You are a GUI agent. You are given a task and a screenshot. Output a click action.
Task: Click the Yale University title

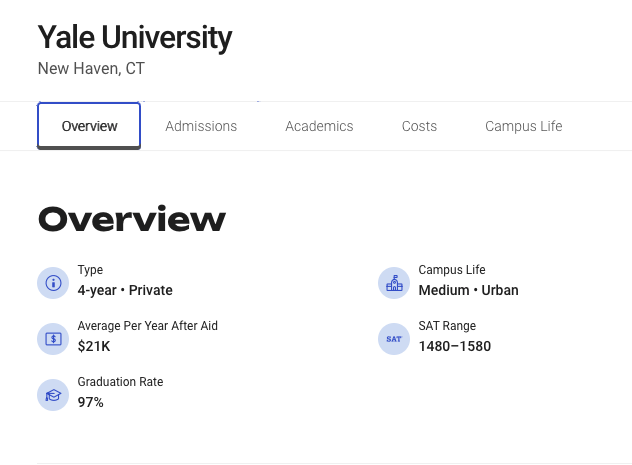coord(135,38)
